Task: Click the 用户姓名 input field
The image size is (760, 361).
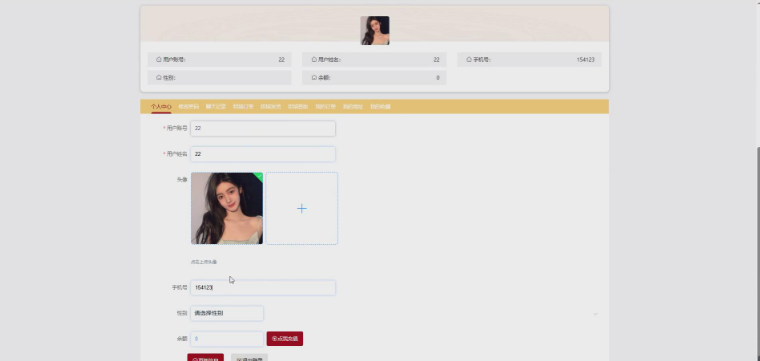Action: [263, 154]
